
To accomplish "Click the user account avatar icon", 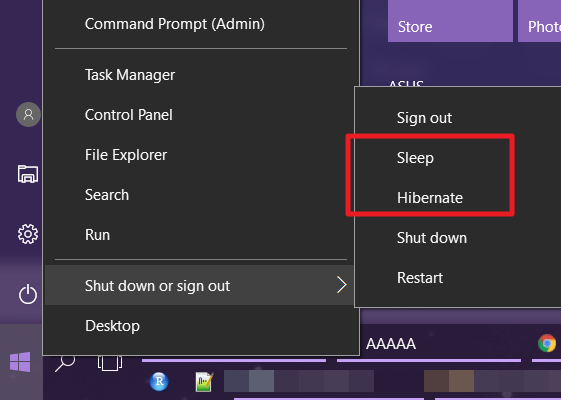I will tap(28, 114).
